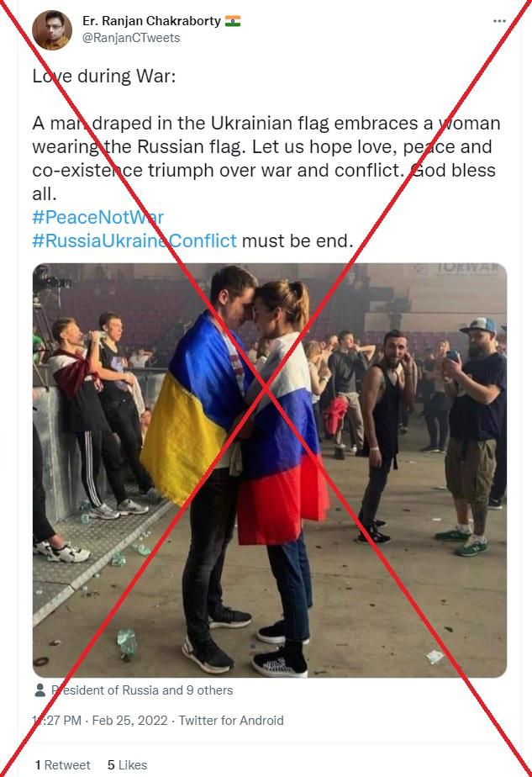
Task: Click the tagged people person icon
Action: pos(40,690)
